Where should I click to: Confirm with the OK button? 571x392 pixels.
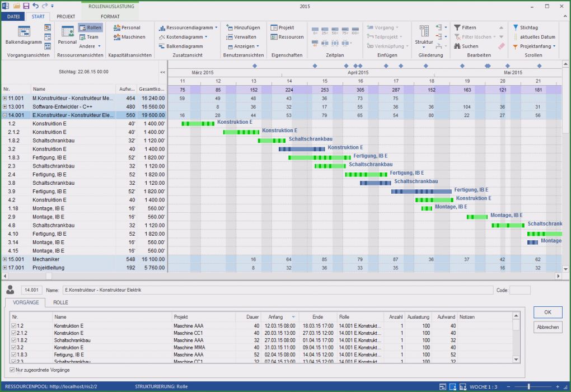[x=547, y=312]
